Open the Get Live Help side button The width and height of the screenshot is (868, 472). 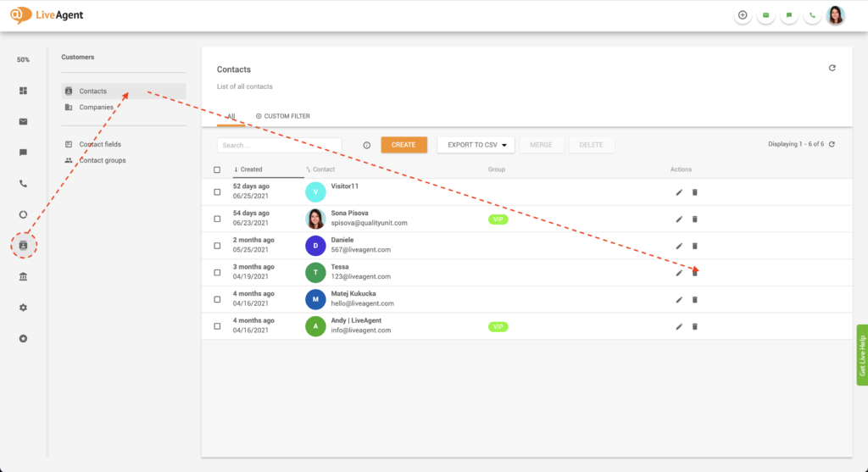coord(862,355)
